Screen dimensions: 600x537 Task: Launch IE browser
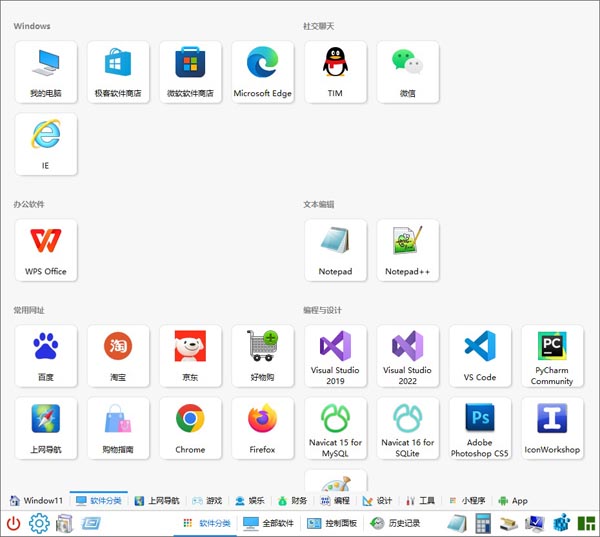[x=46, y=144]
